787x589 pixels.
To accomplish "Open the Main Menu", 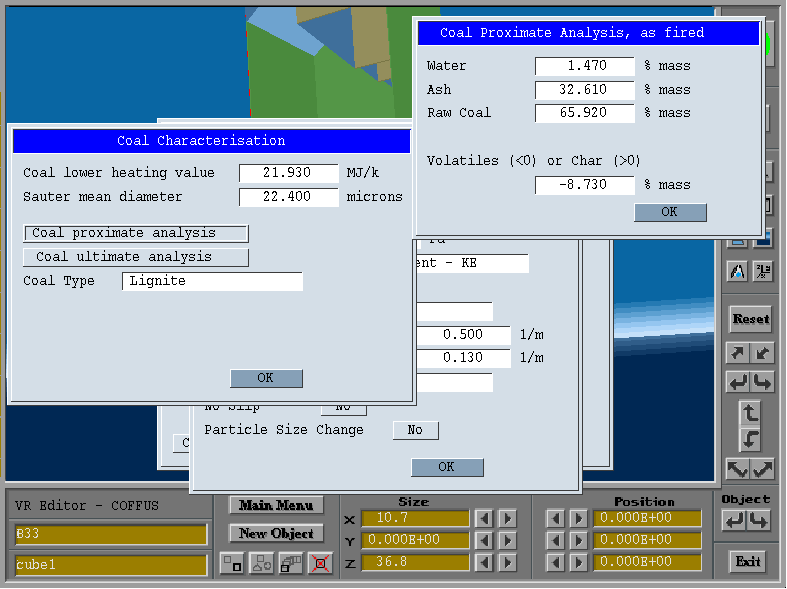I will (277, 505).
